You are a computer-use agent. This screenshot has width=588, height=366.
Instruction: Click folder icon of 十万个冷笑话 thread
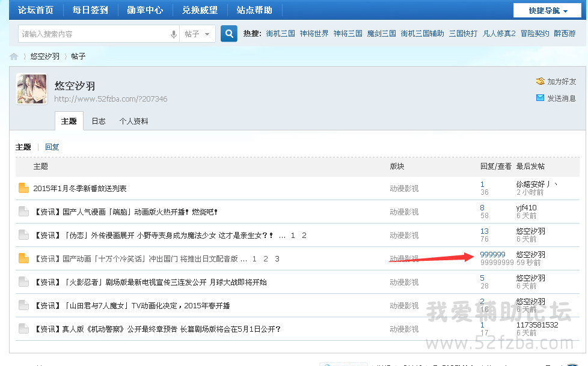click(x=23, y=258)
